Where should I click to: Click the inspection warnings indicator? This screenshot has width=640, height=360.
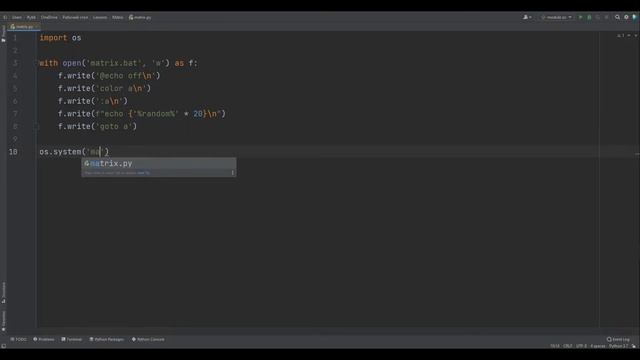tap(620, 36)
